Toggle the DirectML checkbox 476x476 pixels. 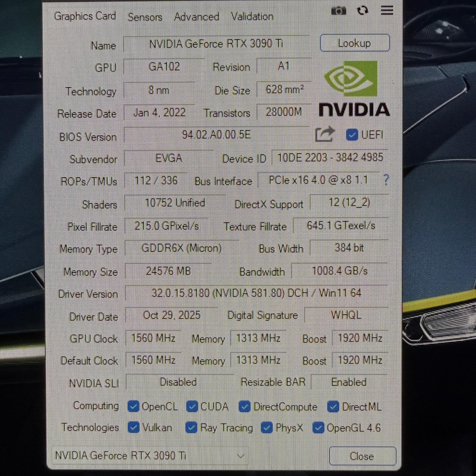click(333, 406)
